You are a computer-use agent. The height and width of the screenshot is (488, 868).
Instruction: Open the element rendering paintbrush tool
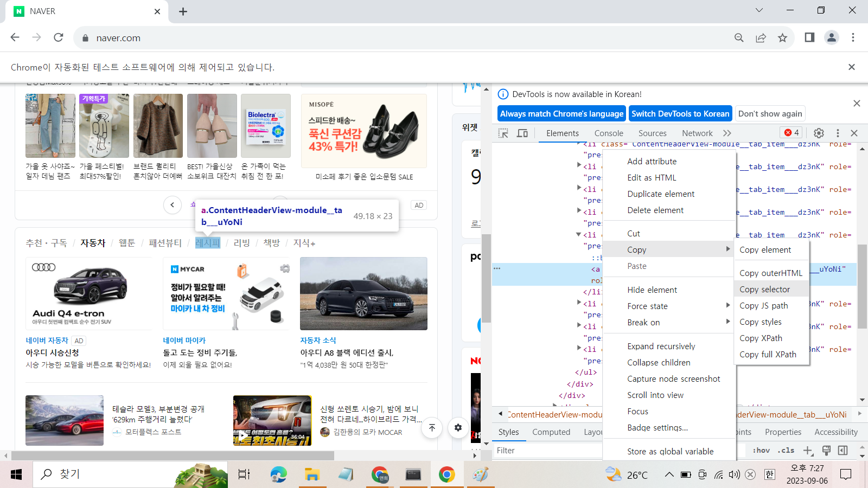coord(826,451)
